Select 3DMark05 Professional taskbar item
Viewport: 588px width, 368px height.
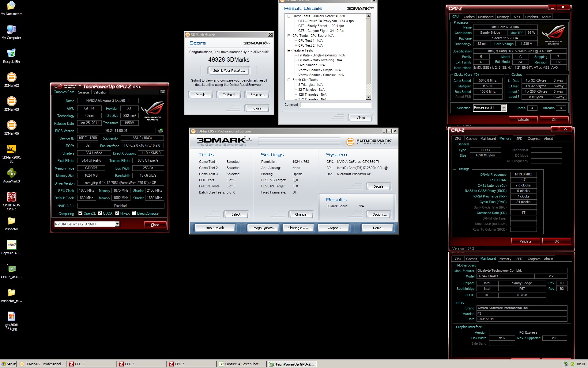coord(43,364)
